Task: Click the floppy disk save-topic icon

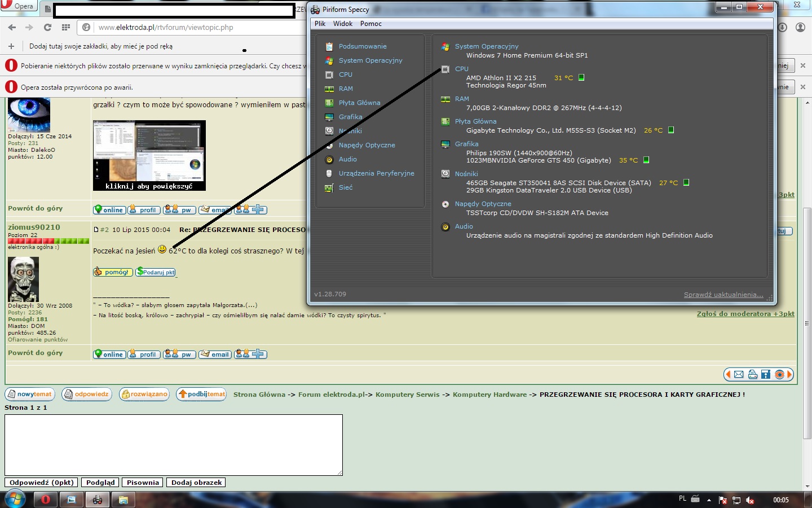Action: 766,374
